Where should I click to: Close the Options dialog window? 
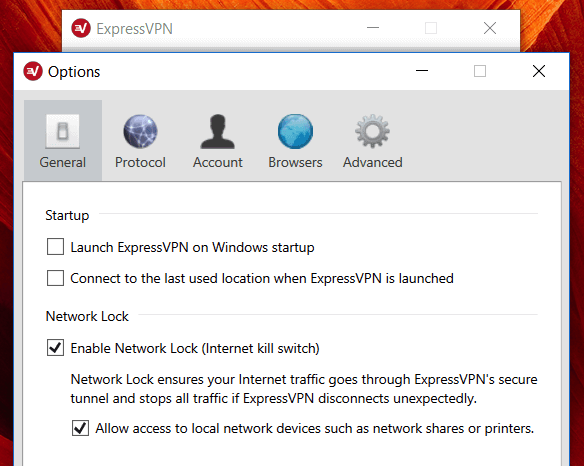click(x=539, y=71)
